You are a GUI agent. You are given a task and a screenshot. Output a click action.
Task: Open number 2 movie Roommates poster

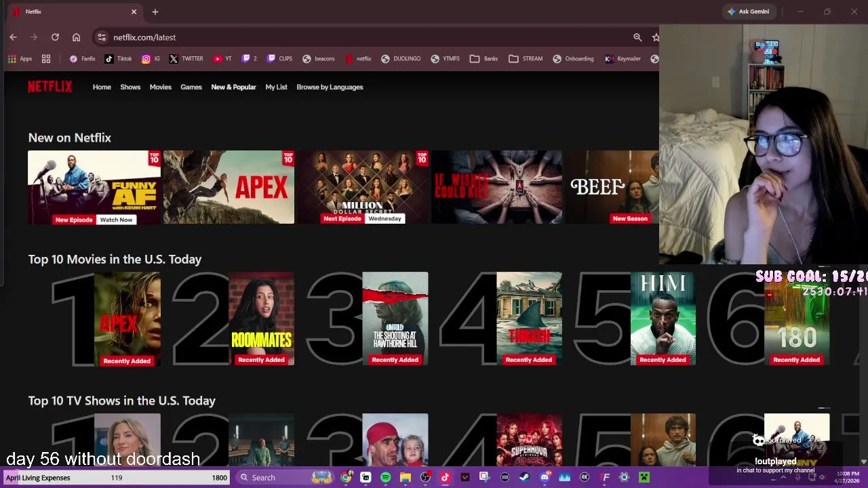(261, 319)
